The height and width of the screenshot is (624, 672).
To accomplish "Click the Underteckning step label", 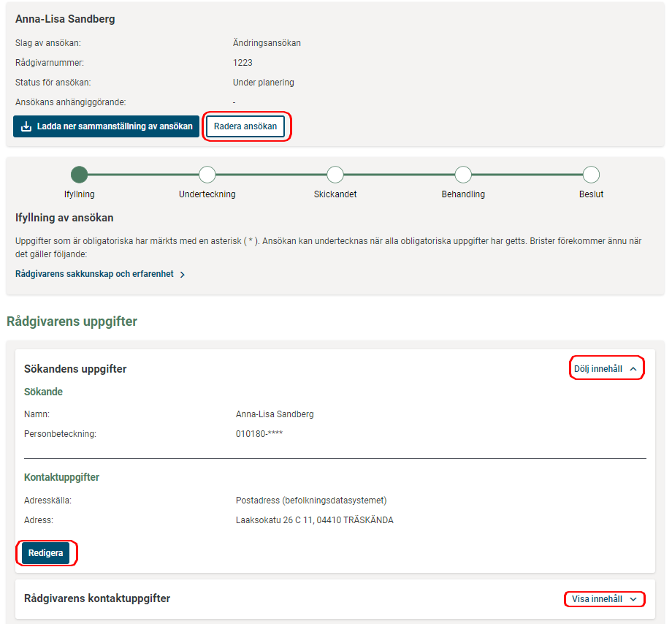I will coord(207,194).
